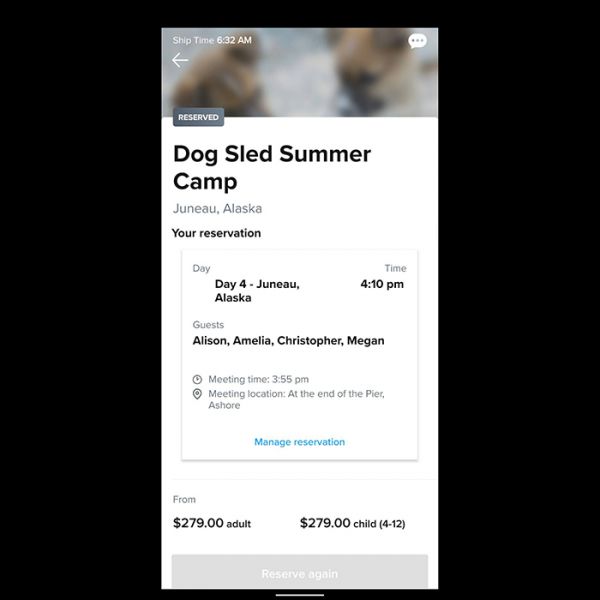Click the Meeting location pier text

click(296, 399)
